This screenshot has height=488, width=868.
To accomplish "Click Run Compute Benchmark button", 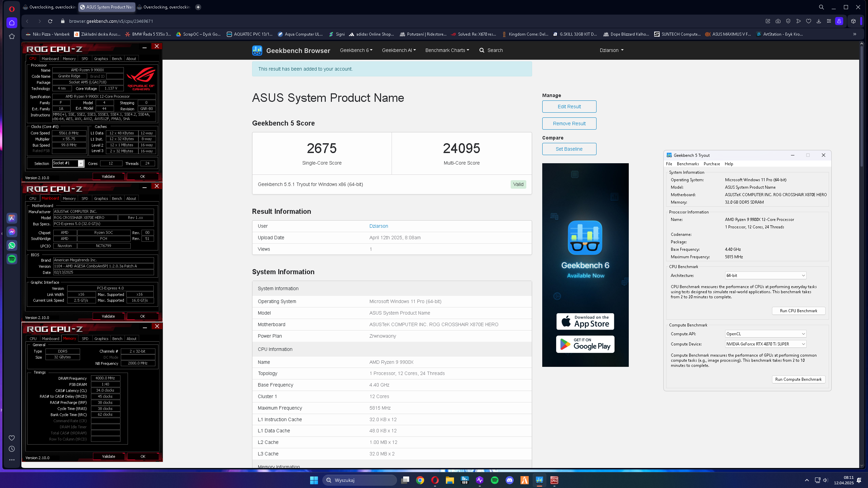I will 798,379.
